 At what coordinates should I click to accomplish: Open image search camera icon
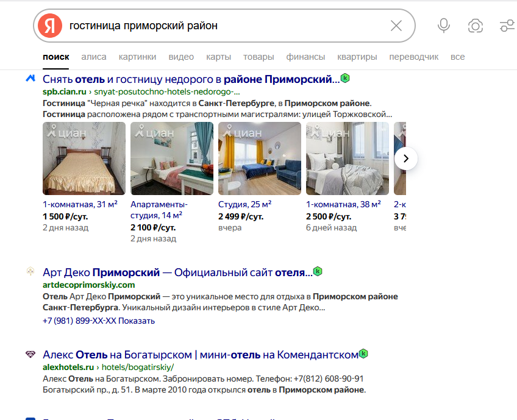(x=476, y=26)
